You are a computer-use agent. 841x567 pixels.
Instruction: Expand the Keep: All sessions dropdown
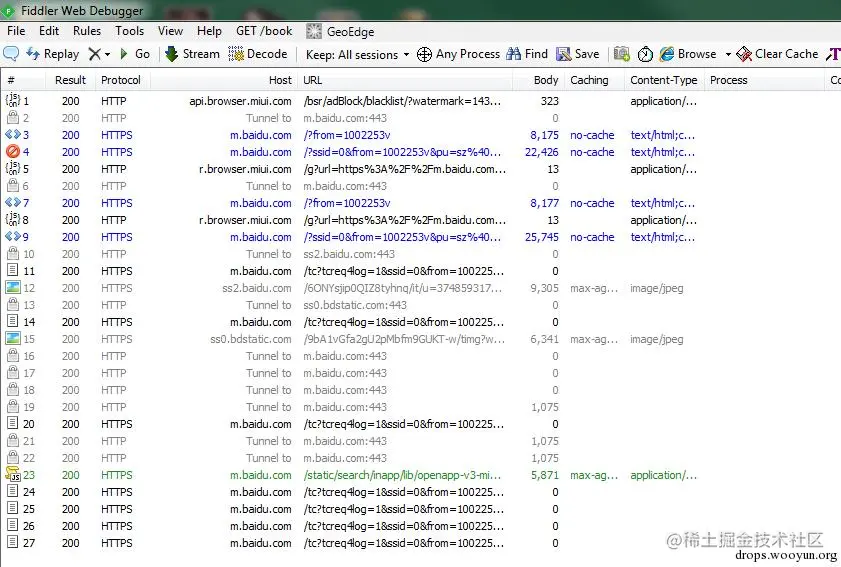point(357,54)
